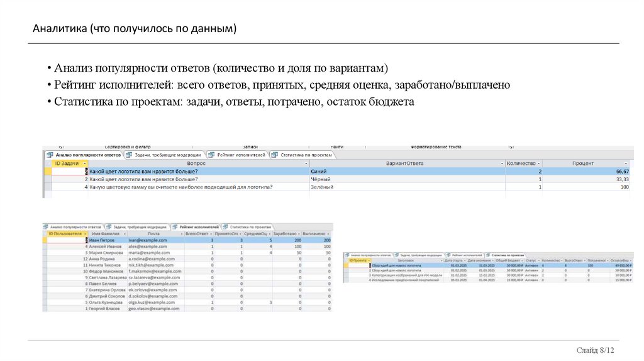Open the 'Вопрос' column filter dropdown
This screenshot has height=361, width=644.
coord(306,164)
